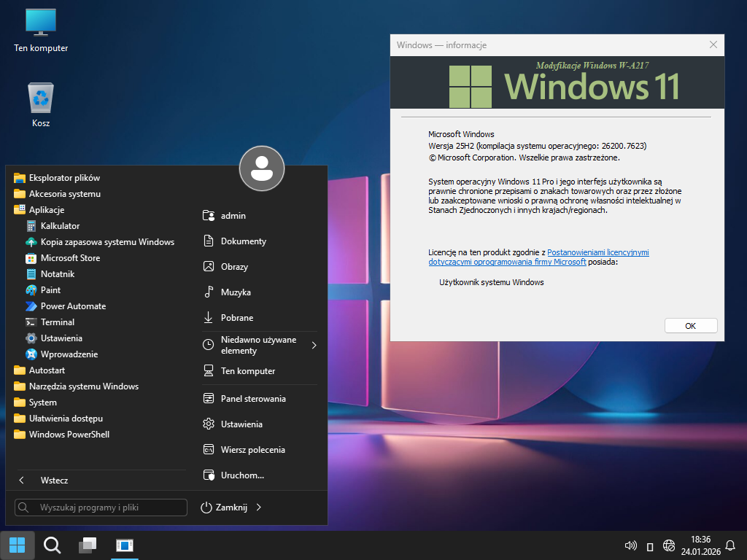The width and height of the screenshot is (747, 560).
Task: Click the taskbar search magnifier icon
Action: (x=52, y=545)
